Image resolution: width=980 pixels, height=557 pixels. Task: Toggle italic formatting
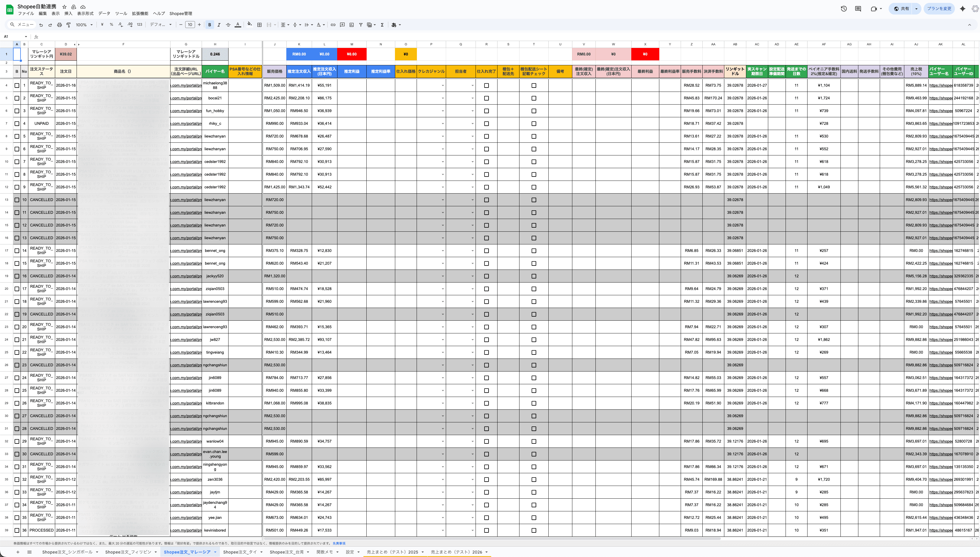point(219,25)
